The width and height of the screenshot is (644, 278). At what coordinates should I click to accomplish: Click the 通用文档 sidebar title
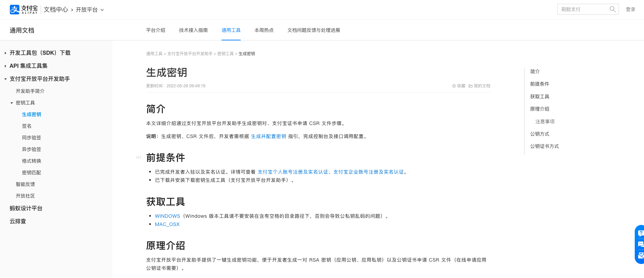(22, 30)
